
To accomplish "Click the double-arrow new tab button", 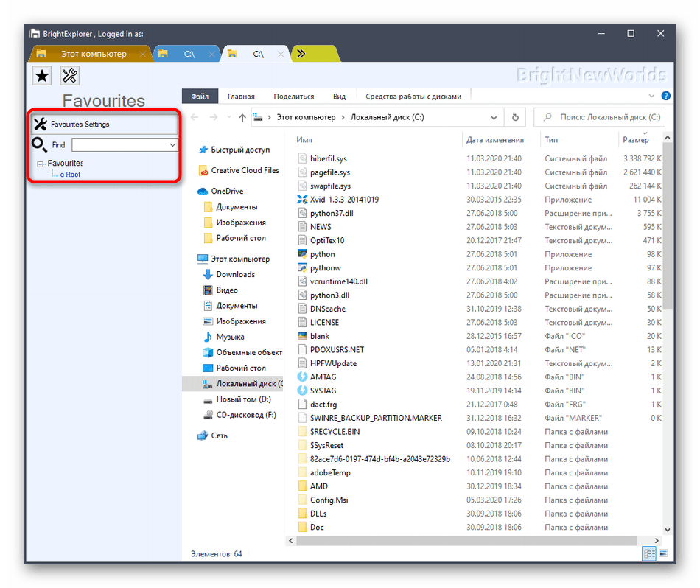I will click(x=301, y=54).
